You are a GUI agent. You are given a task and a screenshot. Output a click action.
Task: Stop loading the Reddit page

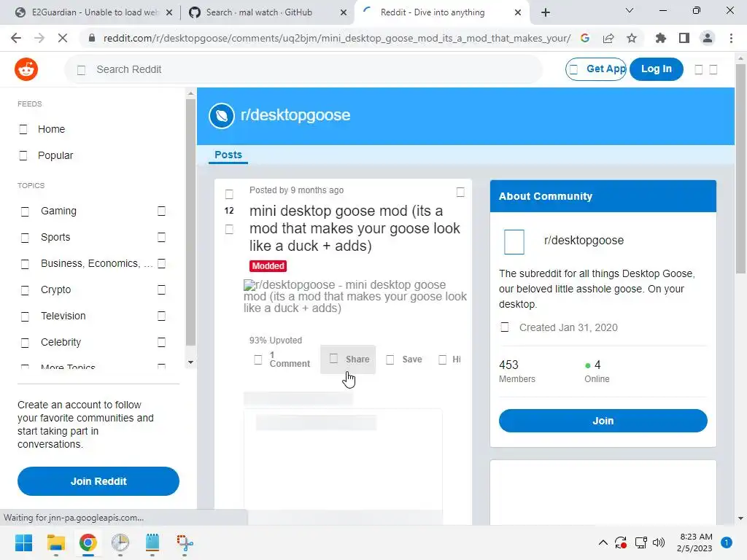click(x=63, y=38)
